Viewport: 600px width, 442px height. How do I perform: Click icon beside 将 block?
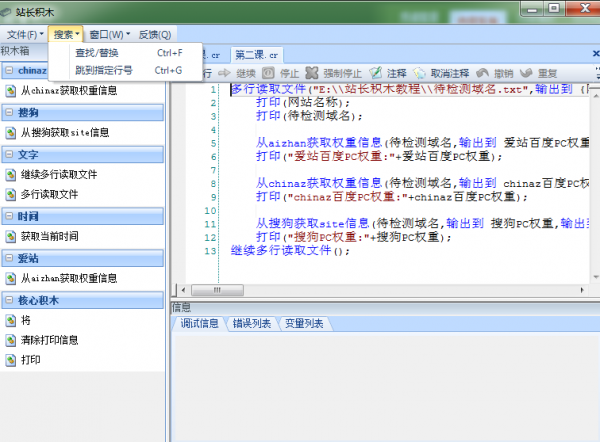[10, 321]
